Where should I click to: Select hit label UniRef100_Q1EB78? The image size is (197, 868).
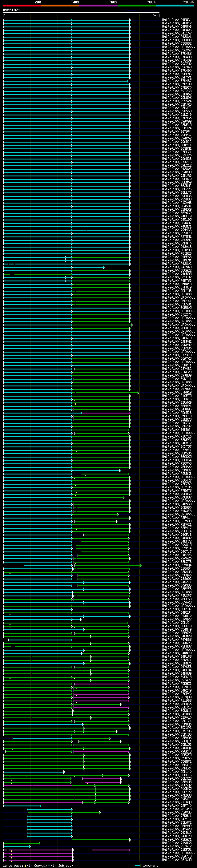(x=177, y=419)
